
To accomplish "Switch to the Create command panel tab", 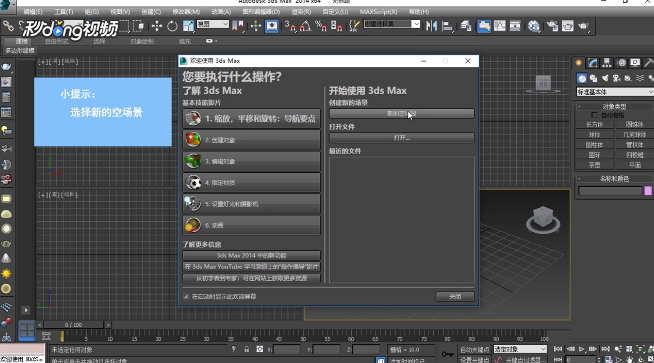I will click(x=579, y=63).
